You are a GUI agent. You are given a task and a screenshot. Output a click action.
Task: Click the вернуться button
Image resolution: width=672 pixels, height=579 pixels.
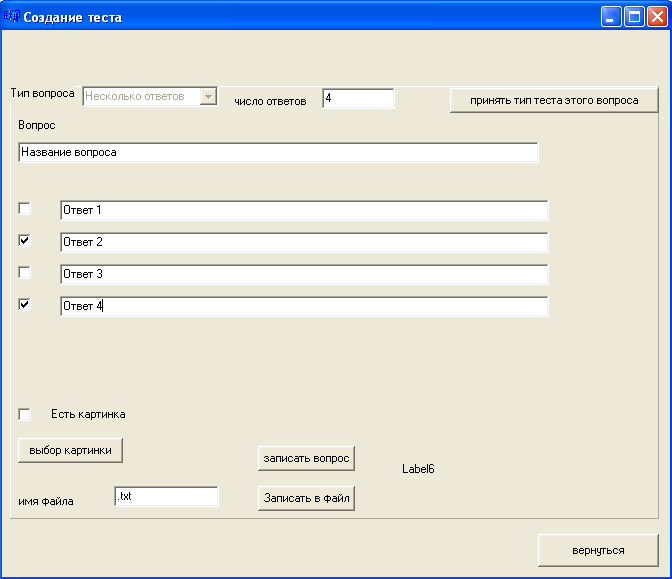(x=598, y=550)
